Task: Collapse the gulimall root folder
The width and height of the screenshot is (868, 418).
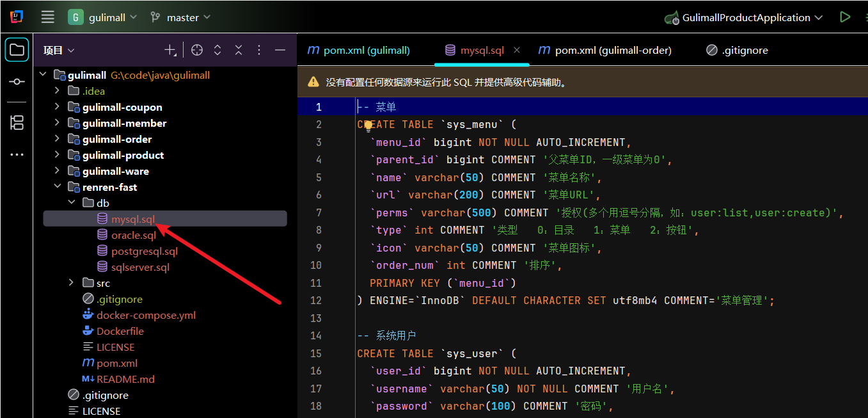Action: 43,75
